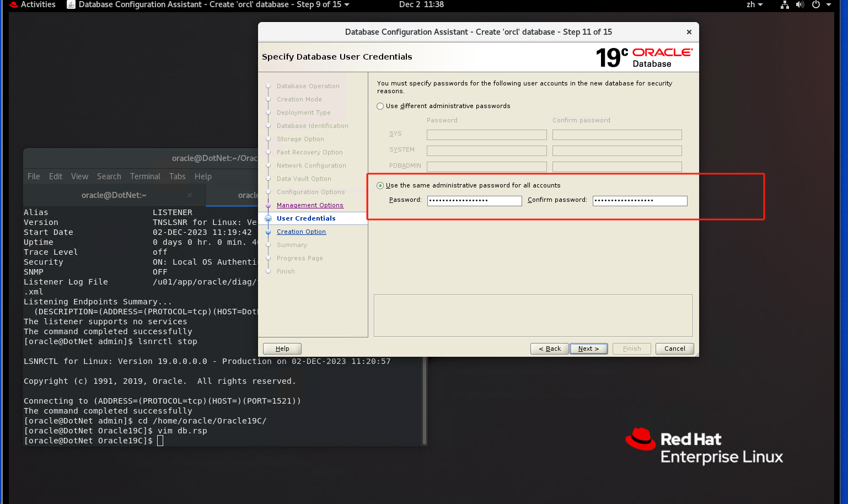
Task: Click the 'vim db.rsp' command line in terminal
Action: point(116,431)
